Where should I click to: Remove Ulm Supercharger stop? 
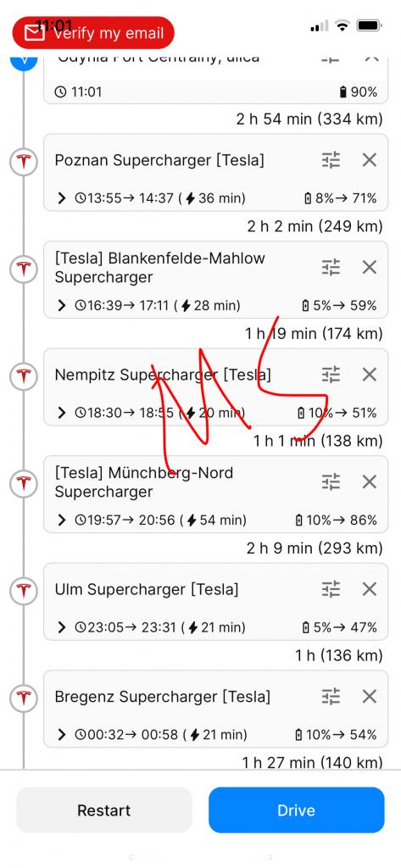tap(370, 589)
